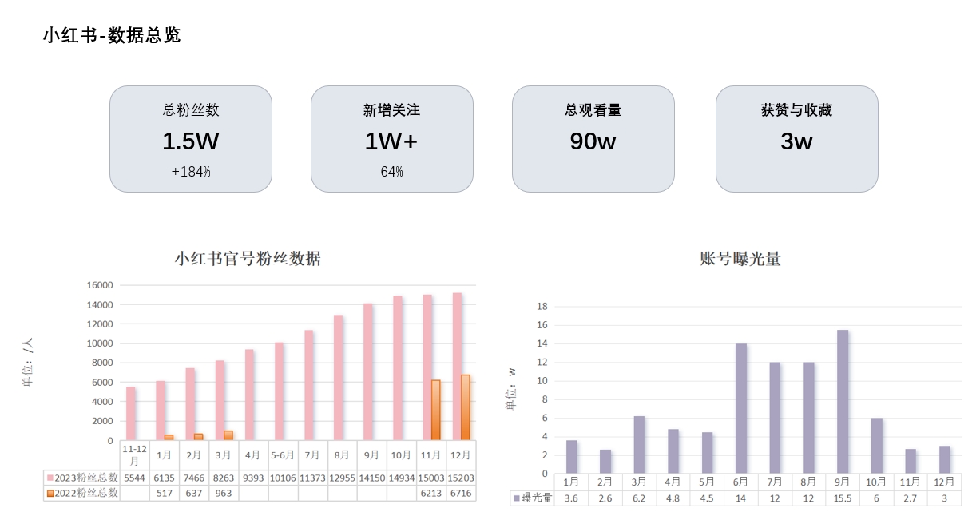Click the 5-6月 axis label
The image size is (980, 520).
[x=283, y=455]
